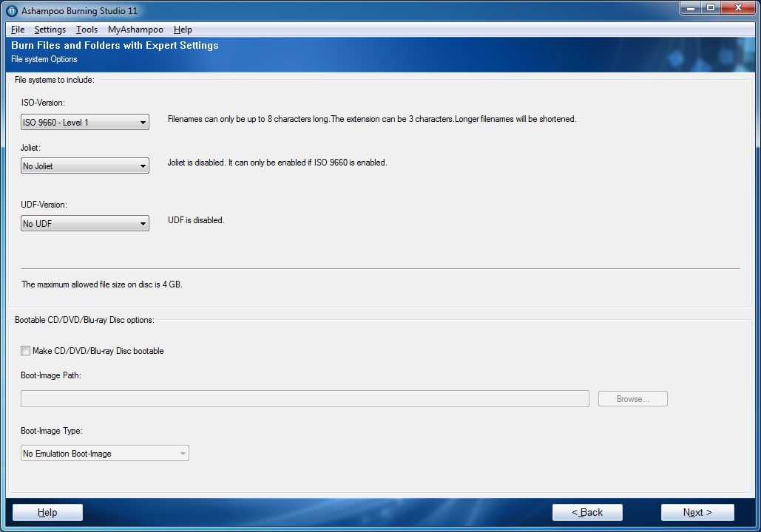Open the Settings menu

click(50, 30)
